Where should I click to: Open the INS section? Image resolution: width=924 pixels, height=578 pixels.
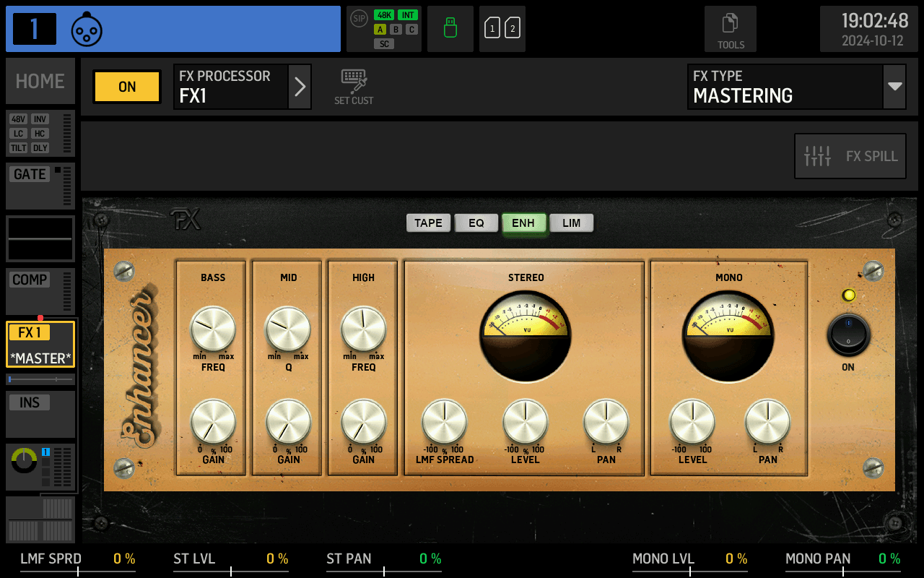click(40, 414)
